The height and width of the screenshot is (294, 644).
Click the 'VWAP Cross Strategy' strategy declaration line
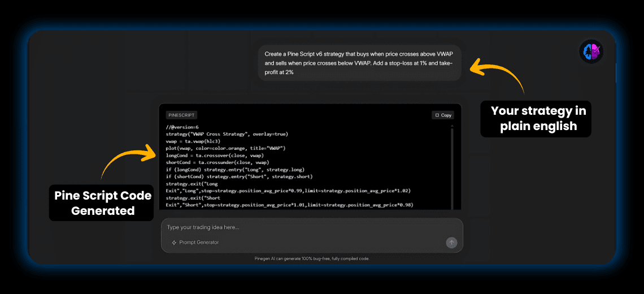227,134
